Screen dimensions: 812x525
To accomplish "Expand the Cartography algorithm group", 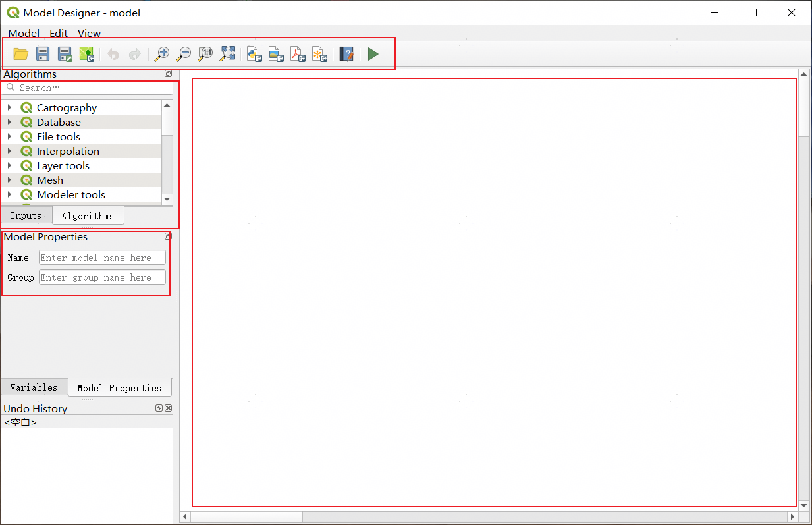I will [9, 107].
